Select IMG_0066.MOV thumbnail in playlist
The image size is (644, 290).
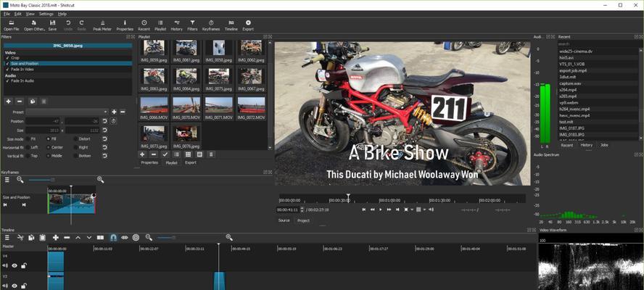pos(154,108)
